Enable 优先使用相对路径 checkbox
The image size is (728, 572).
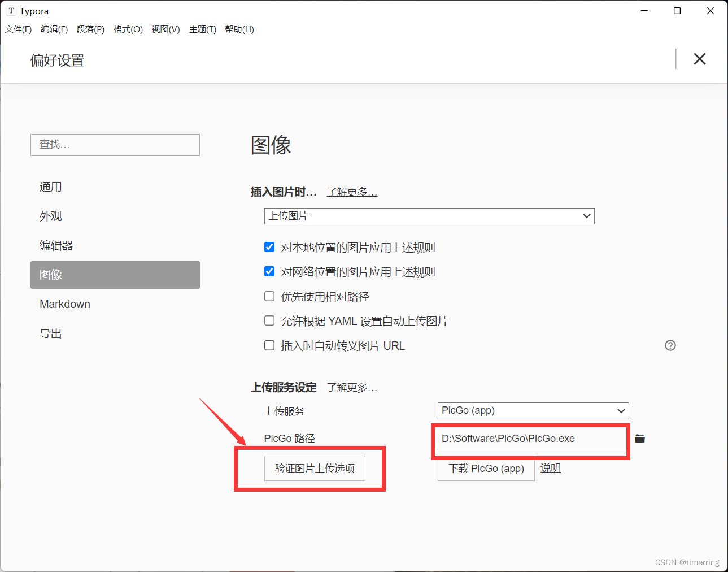point(269,296)
